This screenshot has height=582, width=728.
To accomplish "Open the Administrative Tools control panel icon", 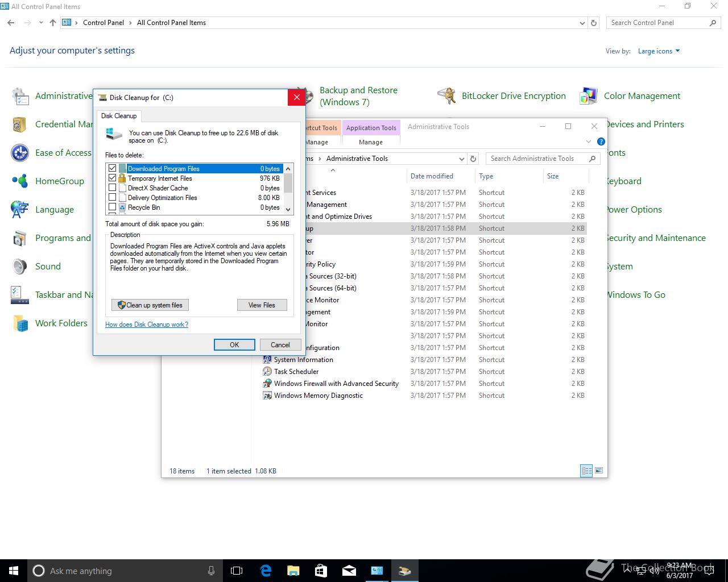I will [x=20, y=96].
